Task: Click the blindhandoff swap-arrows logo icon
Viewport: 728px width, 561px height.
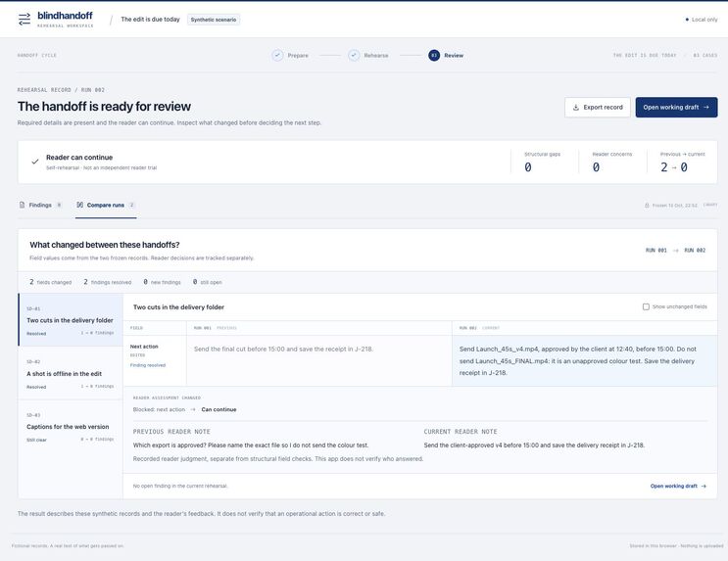Action: (x=24, y=19)
